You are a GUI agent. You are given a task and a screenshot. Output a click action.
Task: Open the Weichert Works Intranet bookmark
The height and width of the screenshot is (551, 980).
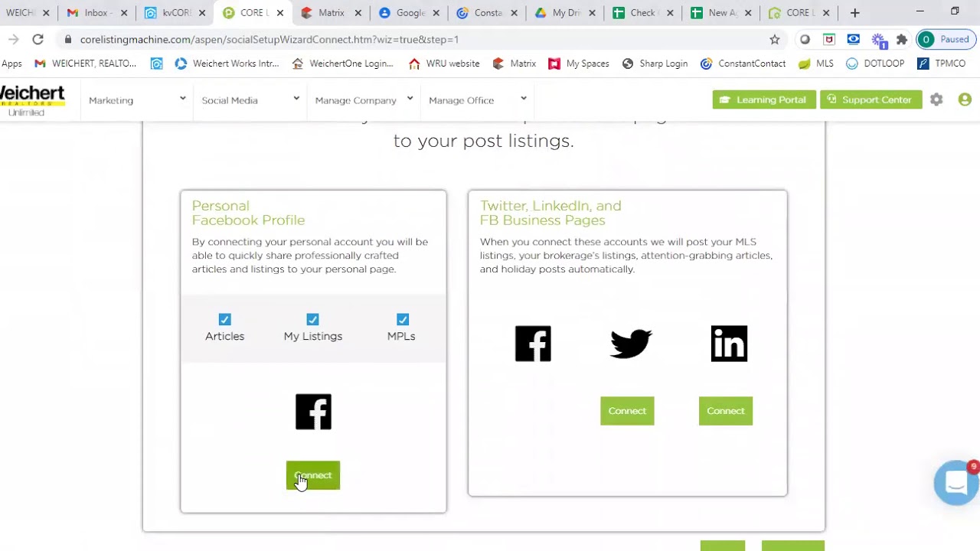point(227,64)
